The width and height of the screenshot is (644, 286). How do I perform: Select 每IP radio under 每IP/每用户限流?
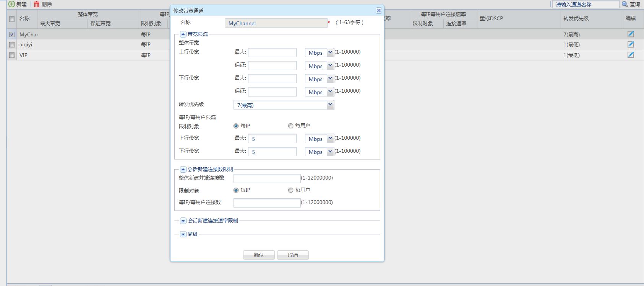point(236,126)
